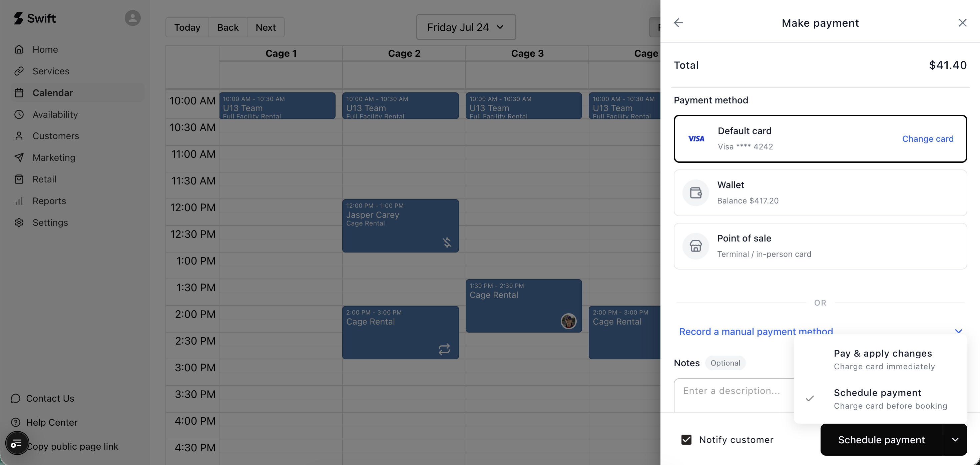Click the Change card link
The width and height of the screenshot is (980, 465).
tap(928, 139)
